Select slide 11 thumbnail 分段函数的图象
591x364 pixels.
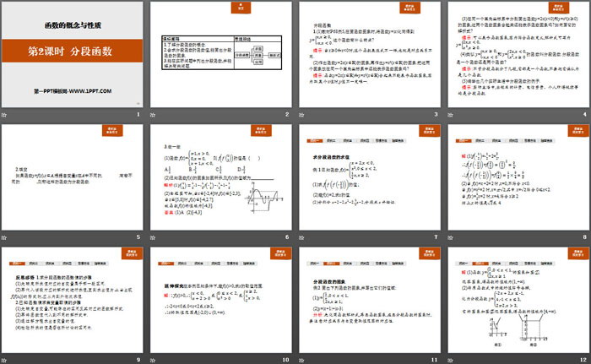point(370,300)
